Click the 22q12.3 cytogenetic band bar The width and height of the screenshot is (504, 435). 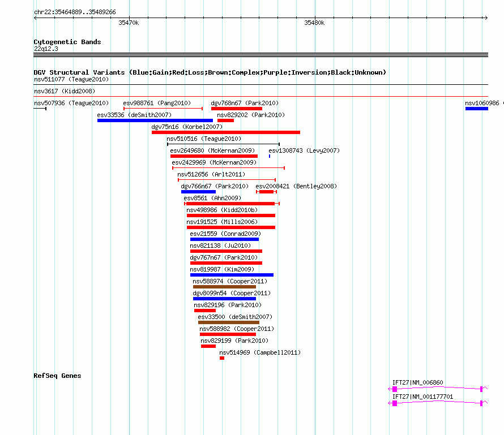[260, 55]
